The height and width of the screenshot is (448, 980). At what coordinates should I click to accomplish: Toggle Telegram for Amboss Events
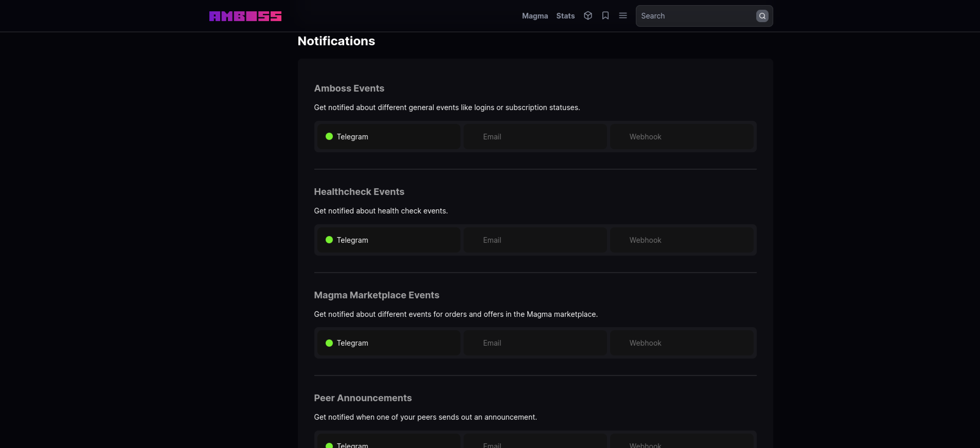pyautogui.click(x=388, y=137)
